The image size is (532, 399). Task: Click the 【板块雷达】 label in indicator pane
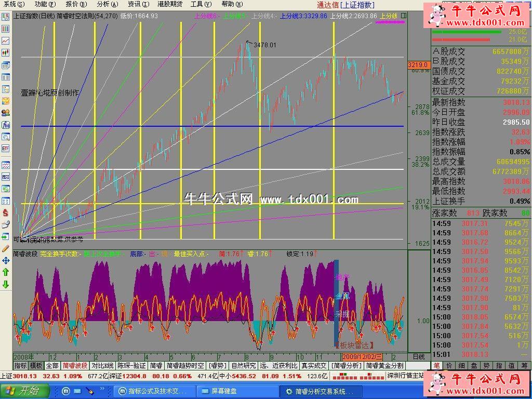[354, 345]
